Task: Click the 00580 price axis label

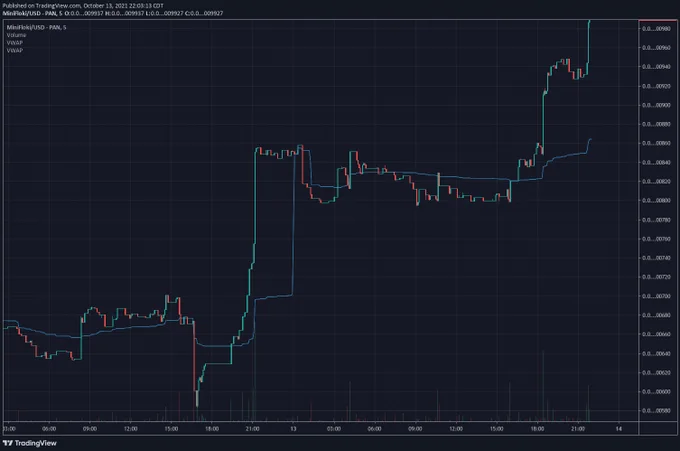Action: click(x=657, y=411)
